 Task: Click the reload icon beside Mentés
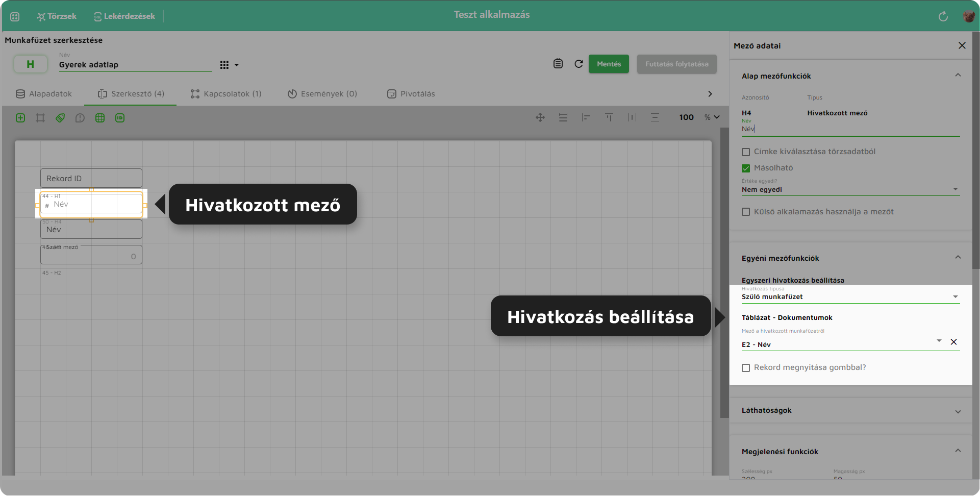click(579, 64)
